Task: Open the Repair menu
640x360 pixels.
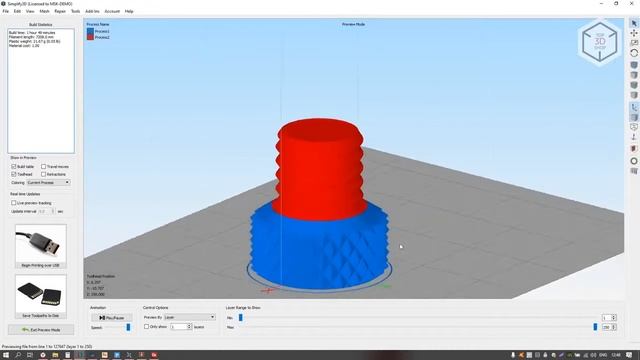Action: [x=60, y=11]
